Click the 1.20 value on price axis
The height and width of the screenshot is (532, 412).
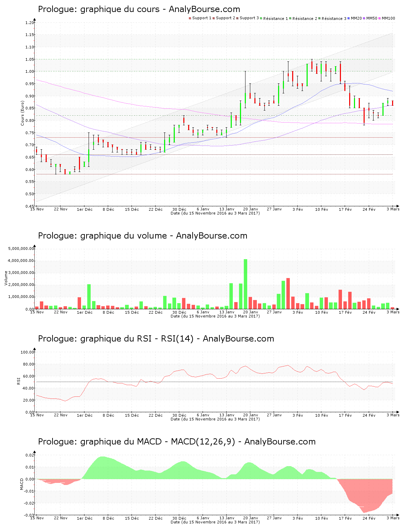[30, 23]
